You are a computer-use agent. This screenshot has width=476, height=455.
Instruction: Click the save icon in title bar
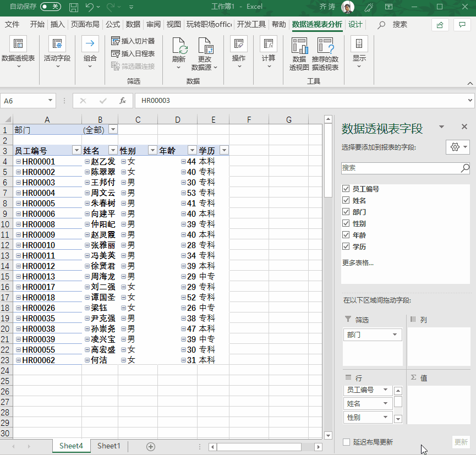[x=74, y=7]
